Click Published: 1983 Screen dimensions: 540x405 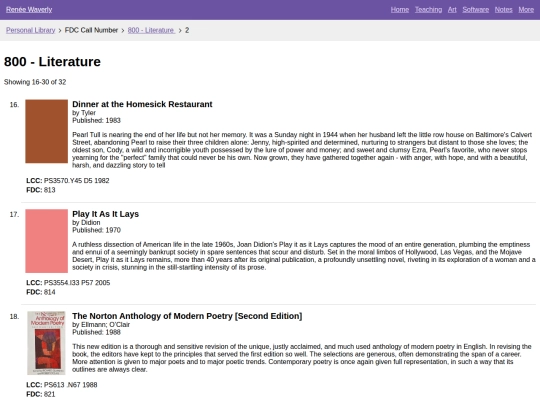[x=96, y=121]
